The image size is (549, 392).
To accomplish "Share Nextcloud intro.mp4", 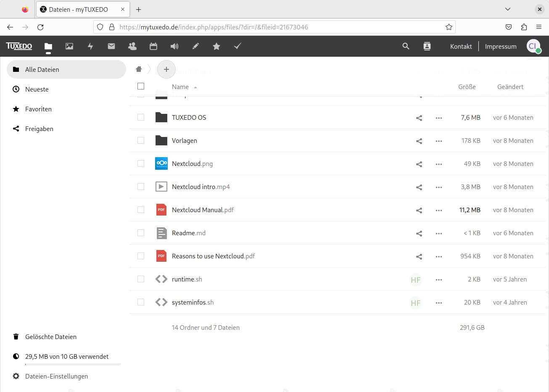I will [419, 187].
